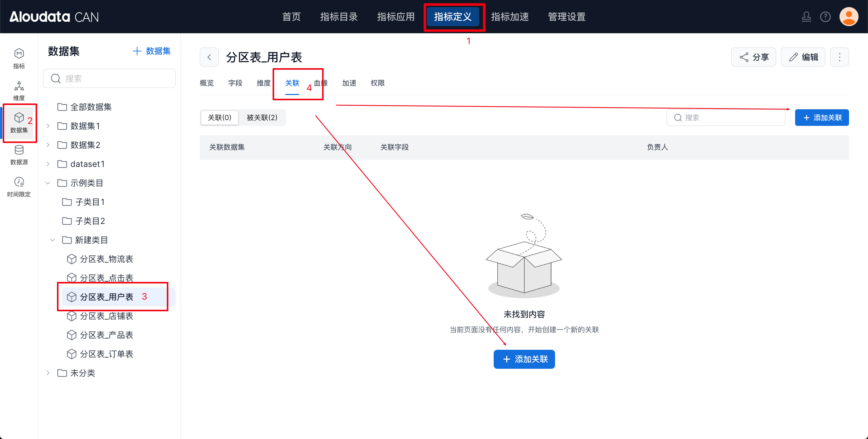Screen dimensions: 868x439
Task: Open the 时间限定 sidebar icon
Action: 19,187
